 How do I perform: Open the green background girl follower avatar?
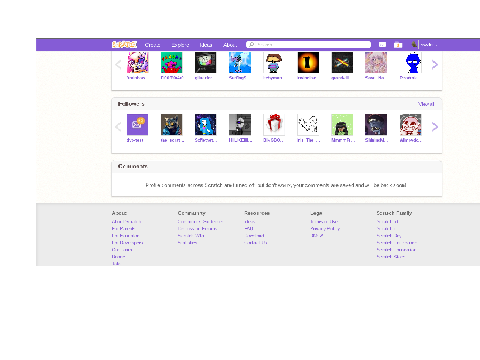[342, 125]
